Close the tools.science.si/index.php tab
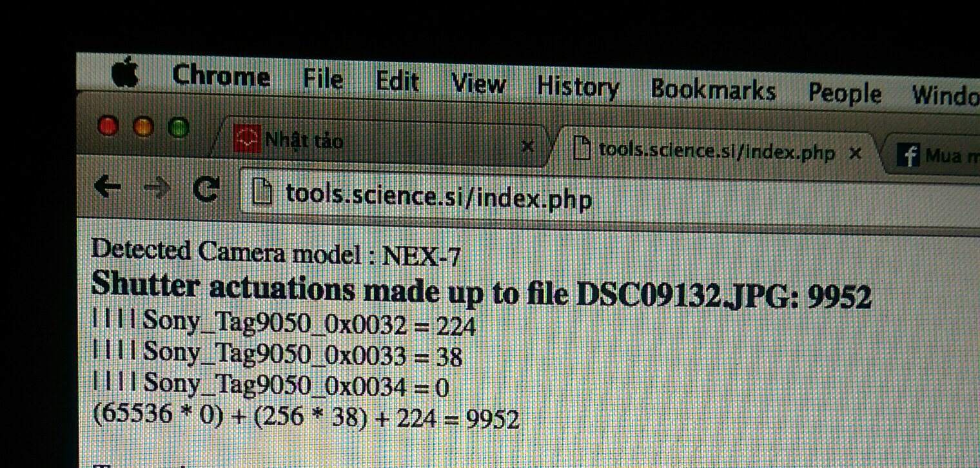Image resolution: width=980 pixels, height=468 pixels. click(856, 153)
